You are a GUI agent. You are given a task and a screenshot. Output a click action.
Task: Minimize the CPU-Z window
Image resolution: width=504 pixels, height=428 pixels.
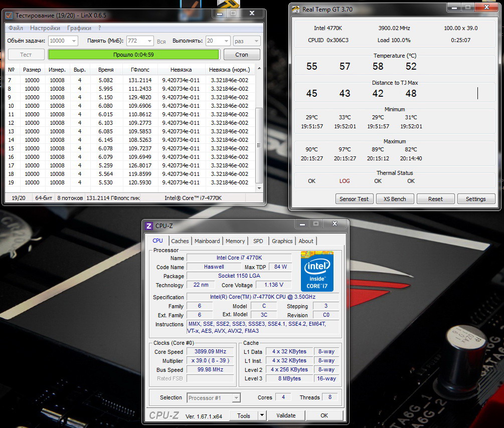click(x=302, y=224)
